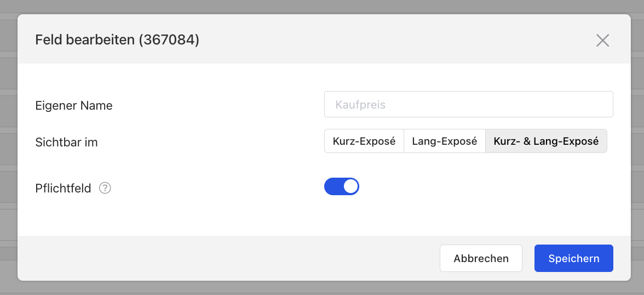Click the Eigener Name label
Viewport: 644px width, 295px height.
pos(74,106)
